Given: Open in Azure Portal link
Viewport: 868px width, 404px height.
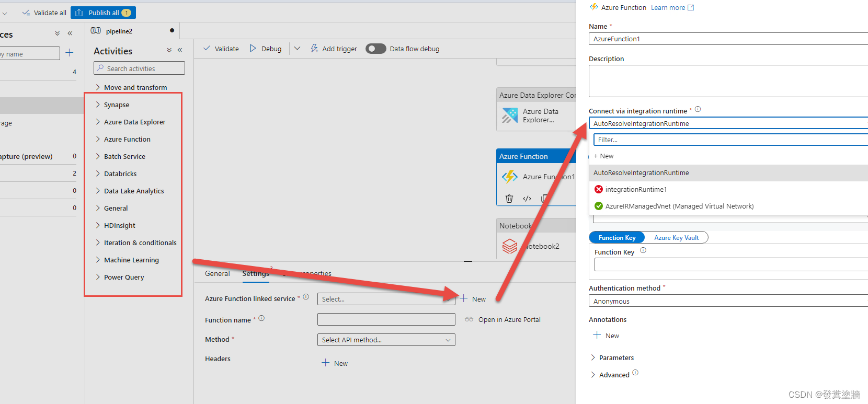Looking at the screenshot, I should pos(503,319).
